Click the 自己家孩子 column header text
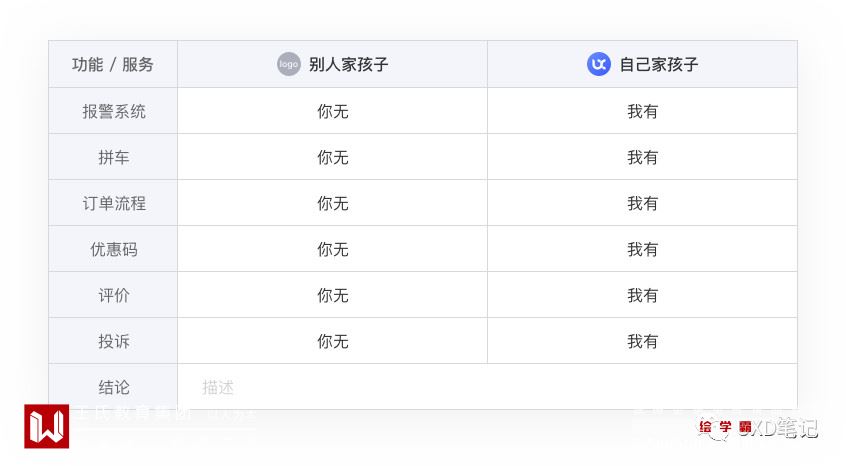The image size is (846, 466). point(658,65)
